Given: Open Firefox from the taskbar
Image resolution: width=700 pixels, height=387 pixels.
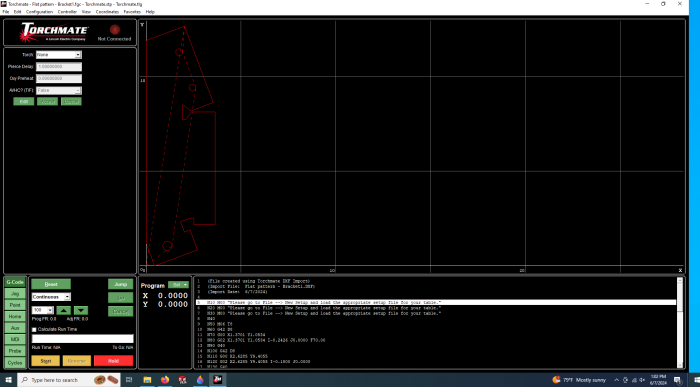Looking at the screenshot, I should (x=165, y=380).
